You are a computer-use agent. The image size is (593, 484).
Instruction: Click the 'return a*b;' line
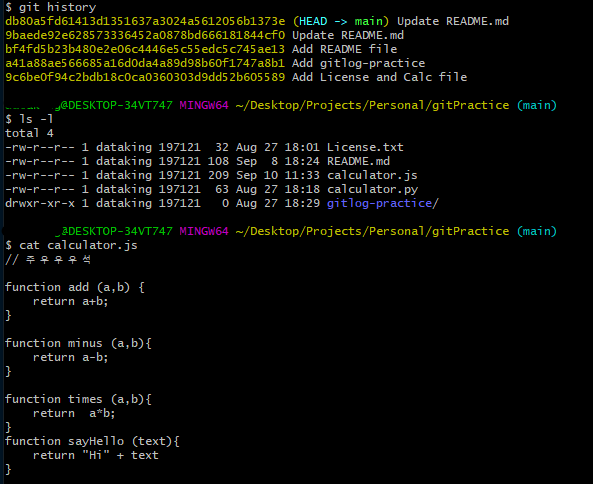pos(74,413)
